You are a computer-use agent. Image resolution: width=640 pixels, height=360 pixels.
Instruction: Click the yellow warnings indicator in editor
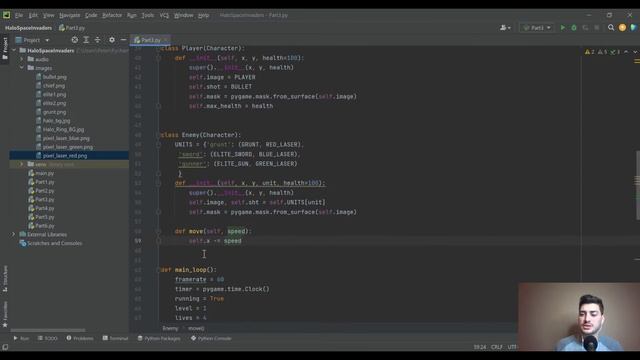click(x=590, y=52)
